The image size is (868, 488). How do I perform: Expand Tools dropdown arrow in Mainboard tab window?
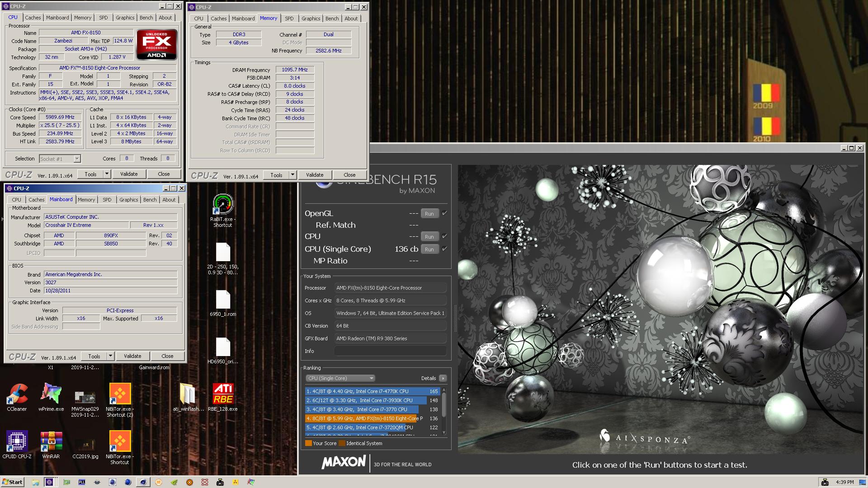click(x=110, y=356)
